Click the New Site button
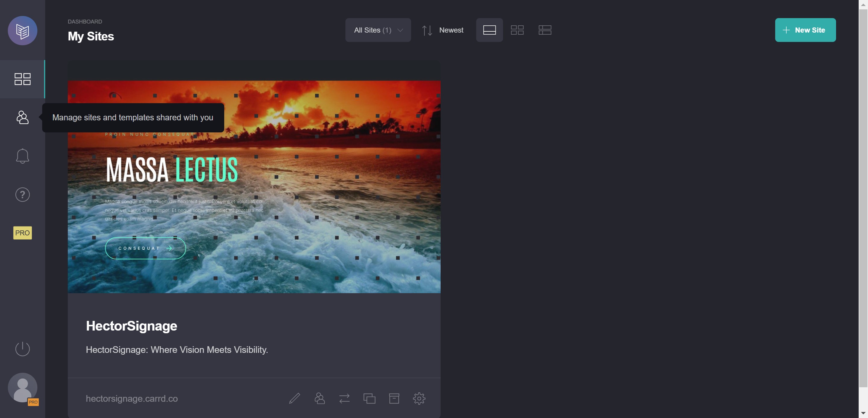The height and width of the screenshot is (418, 868). (x=805, y=30)
